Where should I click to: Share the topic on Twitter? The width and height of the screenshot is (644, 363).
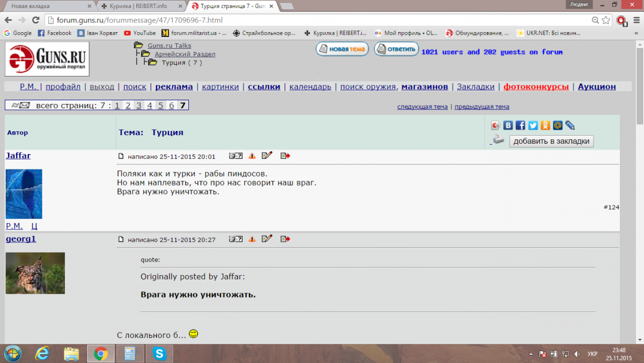coord(533,125)
